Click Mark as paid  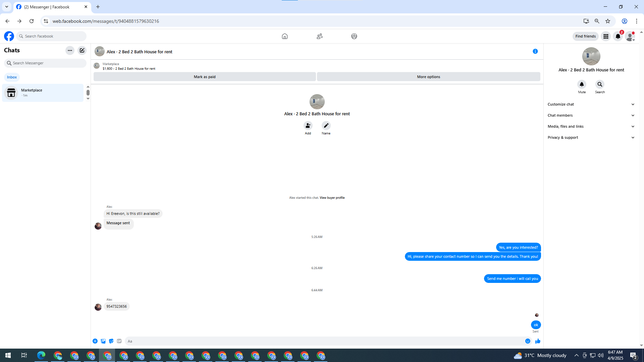[x=205, y=77]
